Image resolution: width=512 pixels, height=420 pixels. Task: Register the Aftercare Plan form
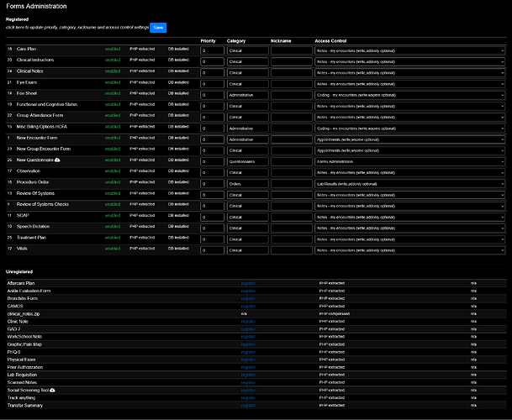(248, 284)
